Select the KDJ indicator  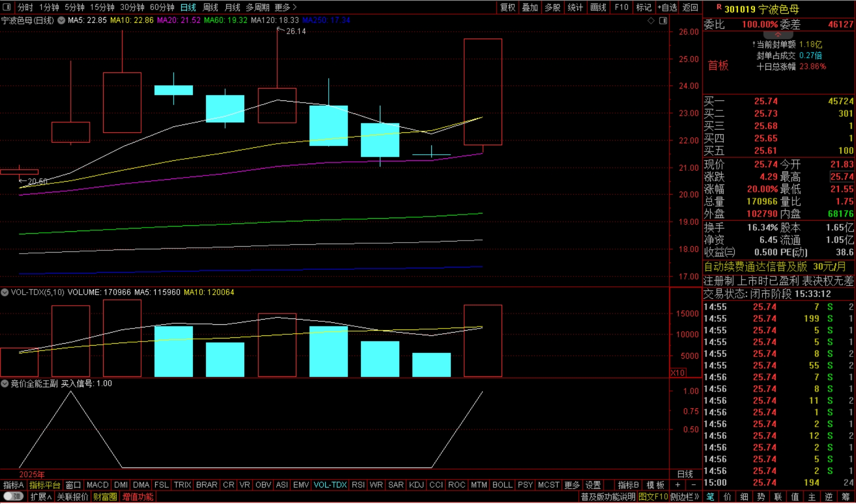click(x=416, y=485)
